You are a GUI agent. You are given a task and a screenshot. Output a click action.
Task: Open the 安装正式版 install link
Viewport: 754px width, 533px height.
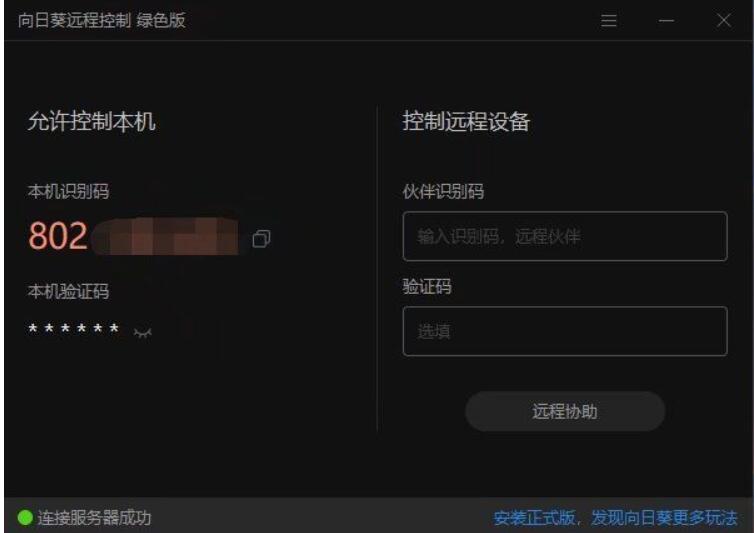[x=534, y=518]
